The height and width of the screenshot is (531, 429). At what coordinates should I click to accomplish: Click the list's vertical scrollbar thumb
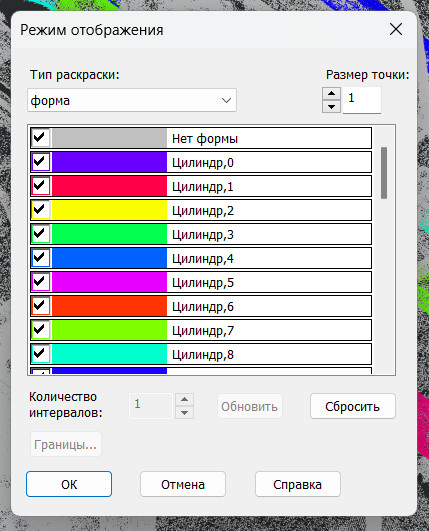click(x=384, y=173)
